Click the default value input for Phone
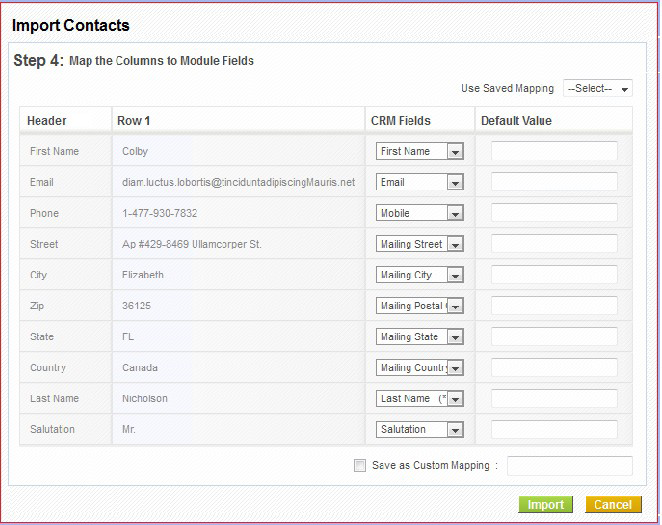Viewport: 662px width, 525px height. pos(554,214)
